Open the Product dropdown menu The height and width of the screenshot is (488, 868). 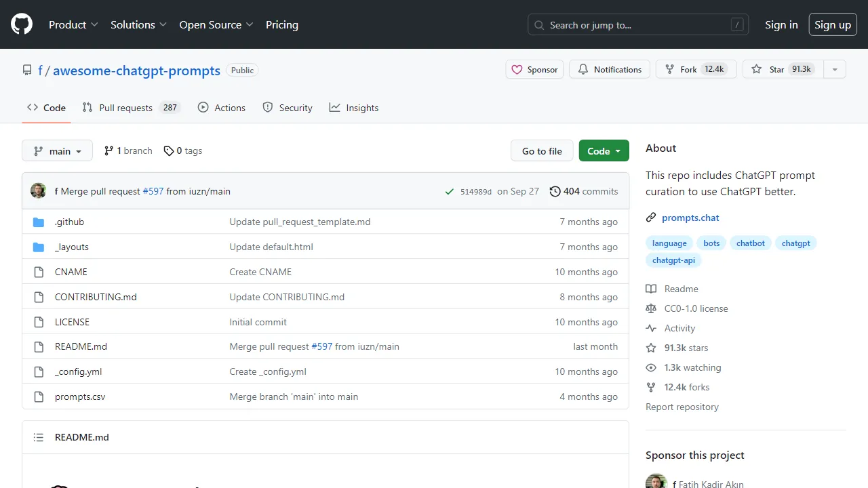73,24
